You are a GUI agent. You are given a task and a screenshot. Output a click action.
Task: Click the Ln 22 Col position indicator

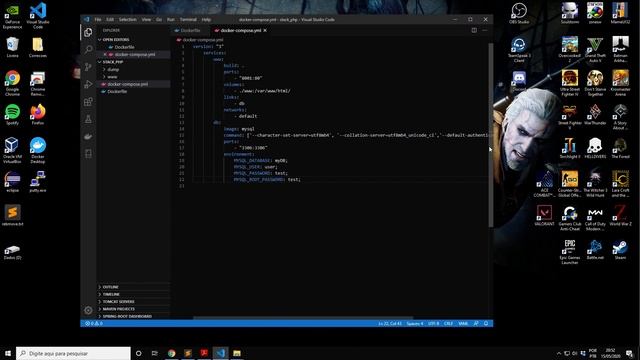point(390,323)
